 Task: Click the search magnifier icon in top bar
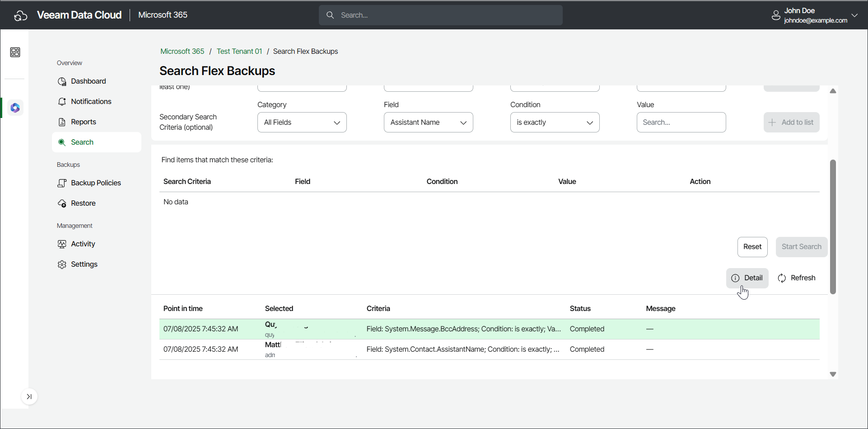pos(330,15)
